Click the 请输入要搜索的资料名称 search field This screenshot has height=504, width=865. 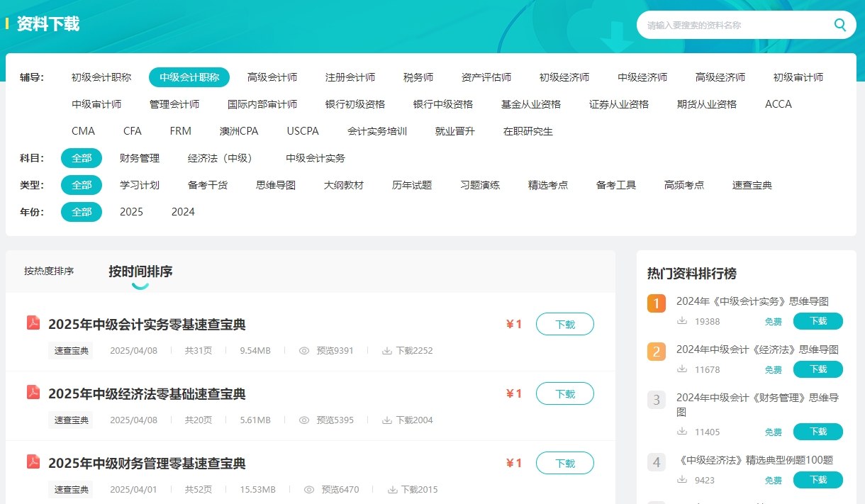pos(734,26)
